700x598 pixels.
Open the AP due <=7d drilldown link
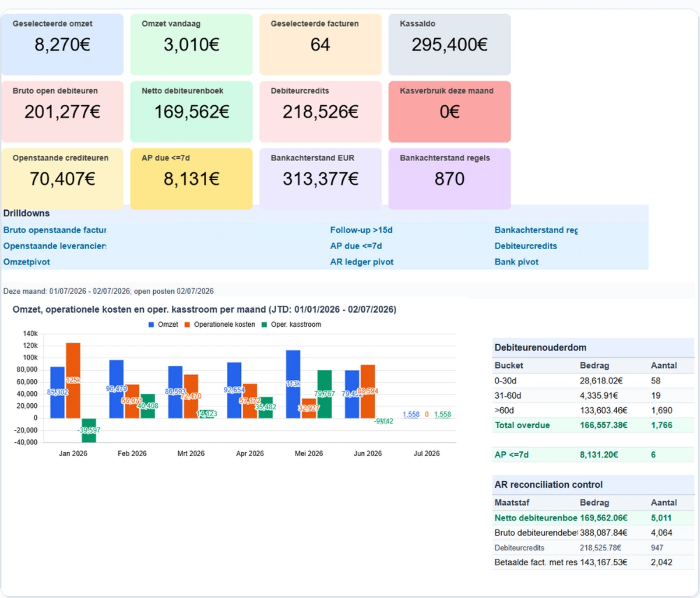pyautogui.click(x=356, y=246)
